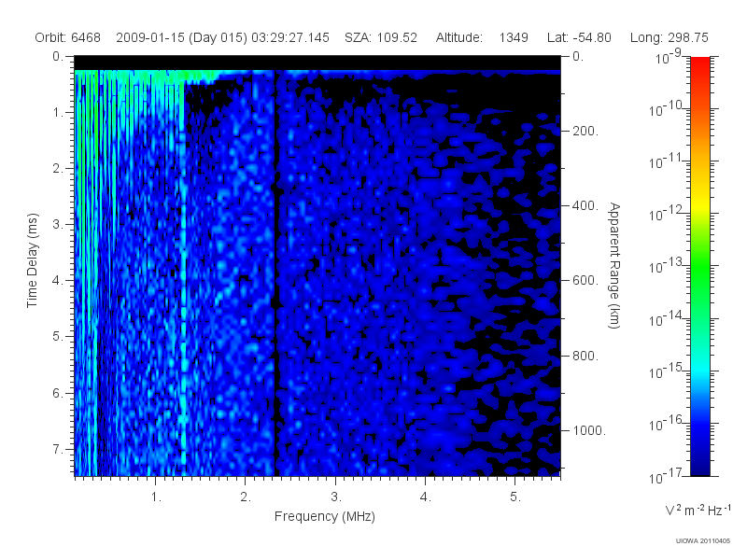Click the apparent range label '800.'
The height and width of the screenshot is (560, 747).
point(585,356)
